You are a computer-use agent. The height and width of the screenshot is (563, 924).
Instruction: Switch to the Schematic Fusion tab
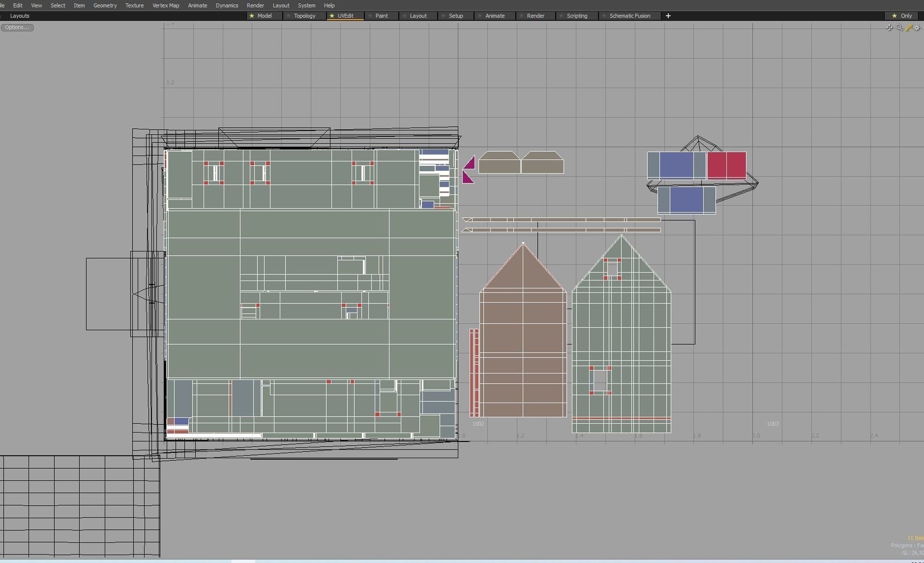630,15
